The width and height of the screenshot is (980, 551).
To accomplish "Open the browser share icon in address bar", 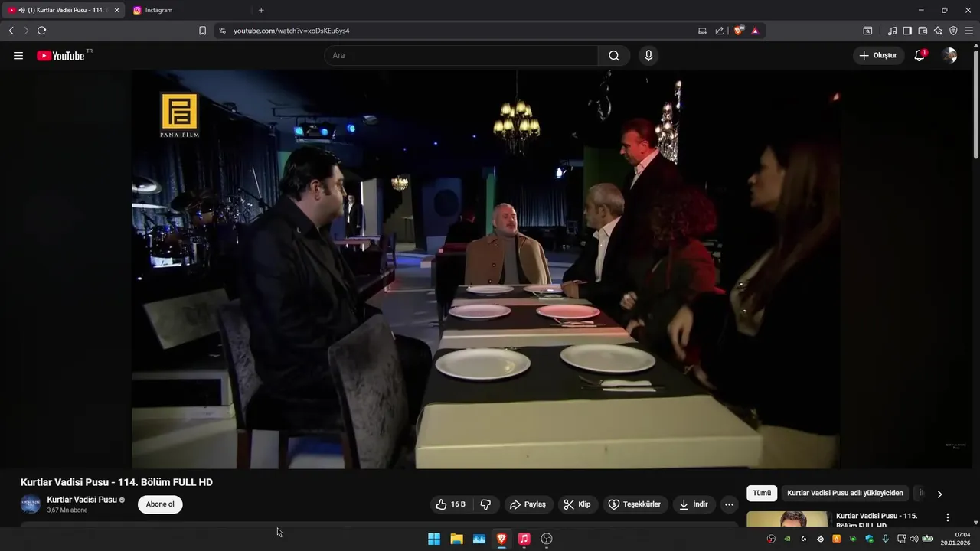I will click(x=720, y=31).
